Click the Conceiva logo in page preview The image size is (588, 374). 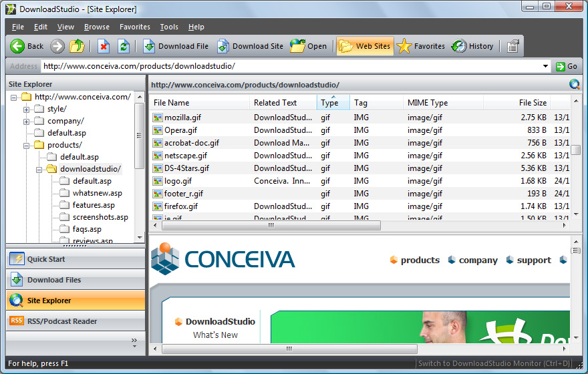(223, 259)
